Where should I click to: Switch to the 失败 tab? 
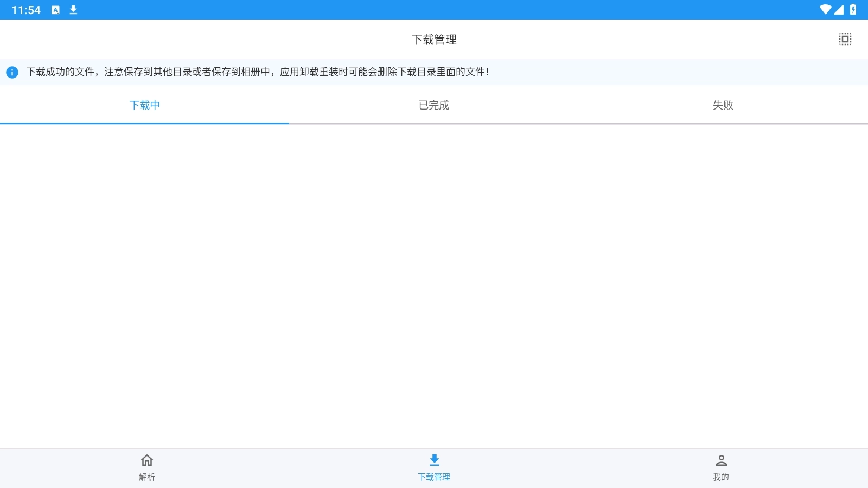pyautogui.click(x=723, y=105)
